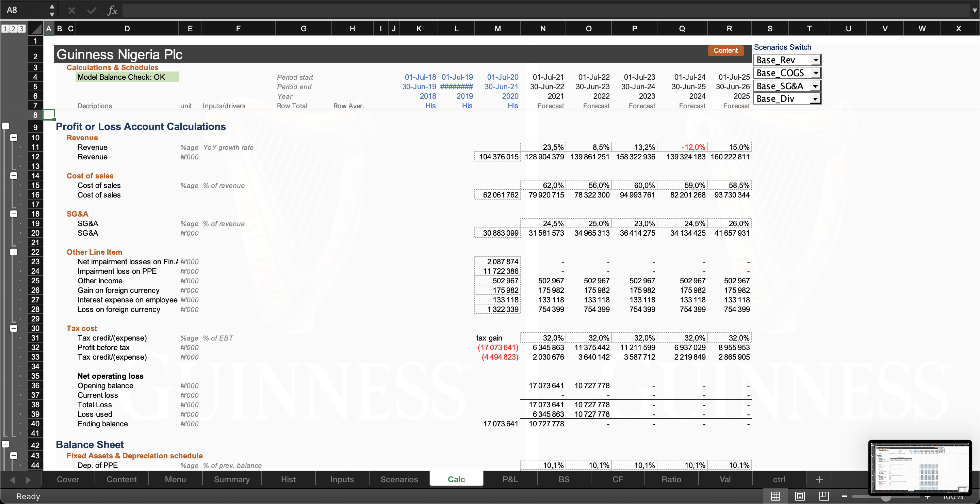Viewport: 980px width, 504px height.
Task: Open the Base_SG&A scenario dropdown
Action: click(x=815, y=86)
